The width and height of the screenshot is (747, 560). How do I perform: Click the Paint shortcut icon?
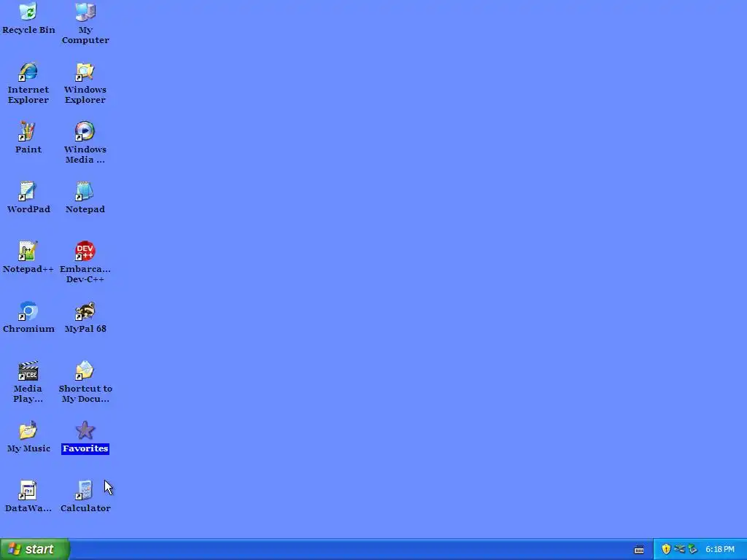pos(28,131)
